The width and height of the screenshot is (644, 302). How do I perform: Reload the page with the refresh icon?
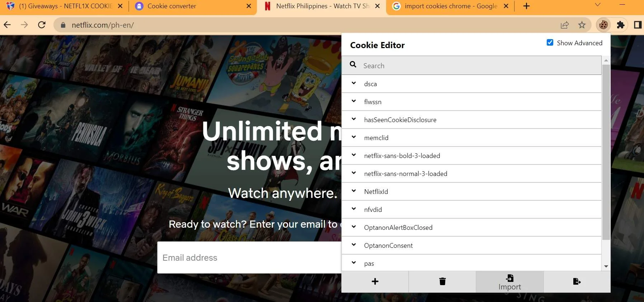(42, 25)
